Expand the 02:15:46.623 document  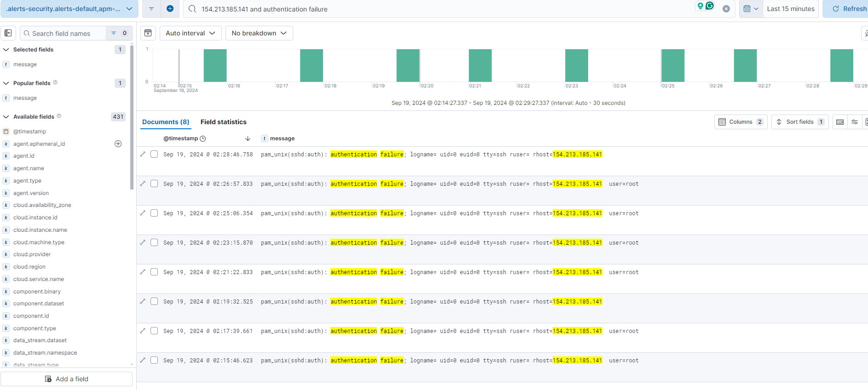click(143, 360)
